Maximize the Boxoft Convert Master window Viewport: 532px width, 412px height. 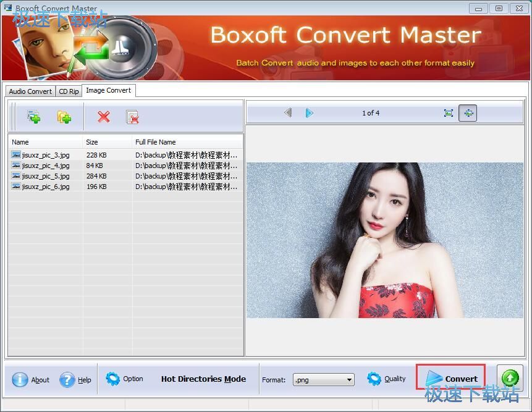click(499, 9)
